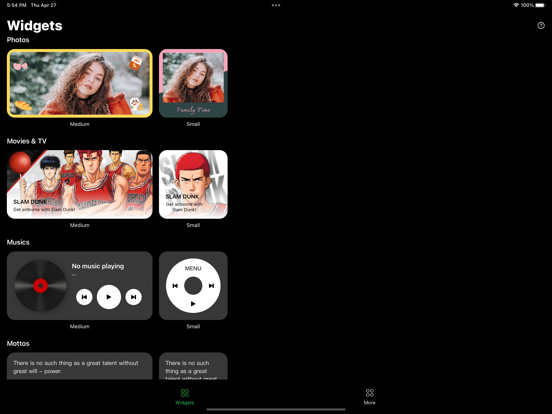Open the Medium Photos widget with yellow frame
Screen dimensions: 552x414
click(80, 83)
